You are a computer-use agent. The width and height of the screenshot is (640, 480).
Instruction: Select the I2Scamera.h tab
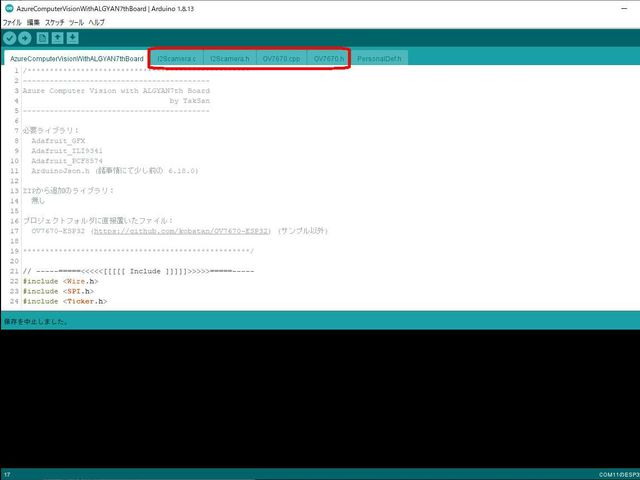[229, 59]
